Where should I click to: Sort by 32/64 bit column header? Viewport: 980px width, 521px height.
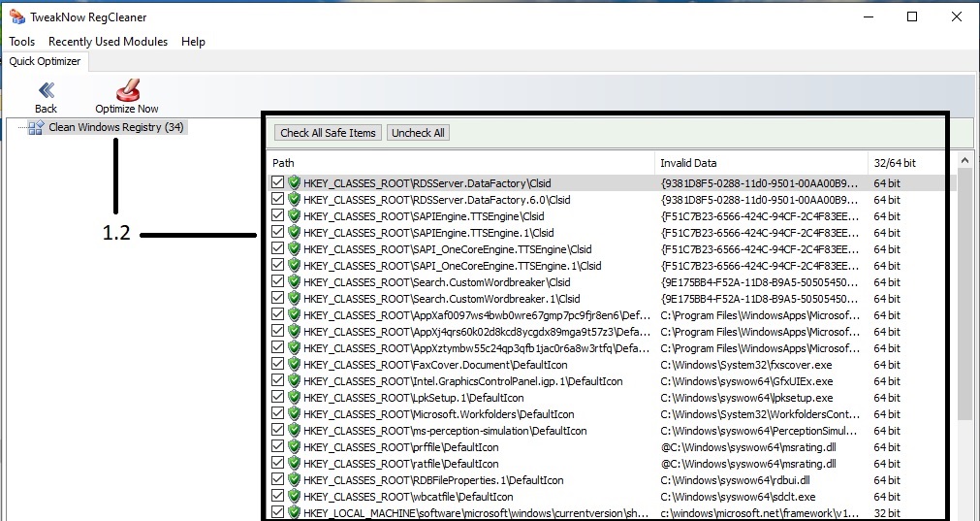tap(906, 163)
